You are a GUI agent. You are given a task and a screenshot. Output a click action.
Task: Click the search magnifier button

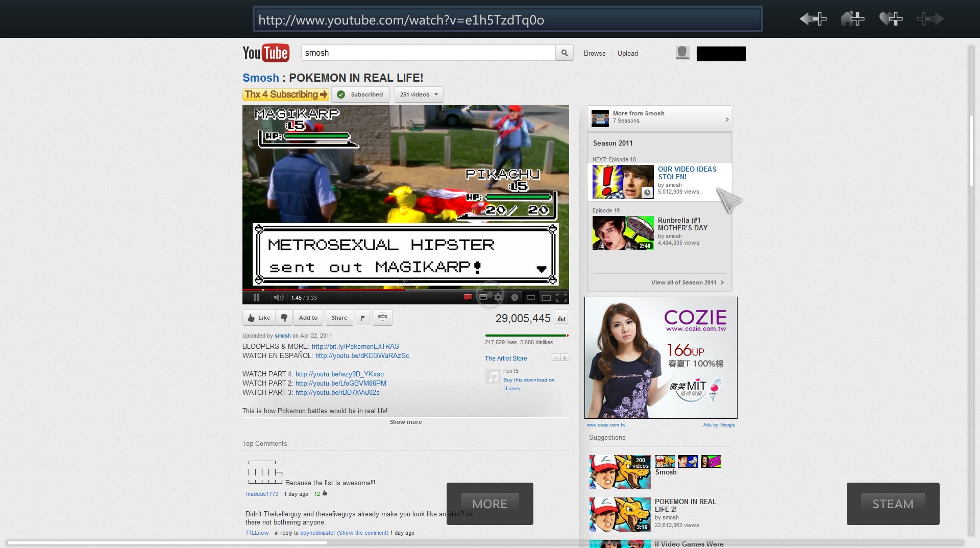[565, 53]
